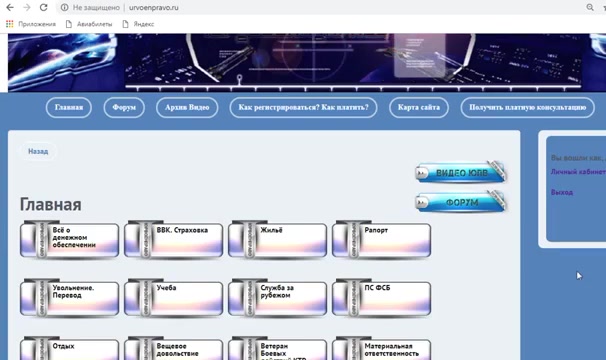Open the site security info icon
This screenshot has height=360, width=606.
click(x=65, y=7)
